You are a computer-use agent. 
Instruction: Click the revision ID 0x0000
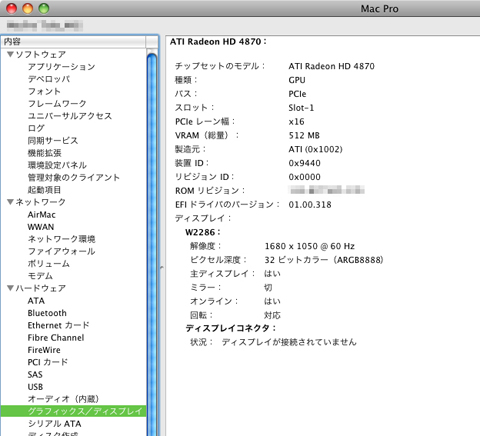click(304, 177)
